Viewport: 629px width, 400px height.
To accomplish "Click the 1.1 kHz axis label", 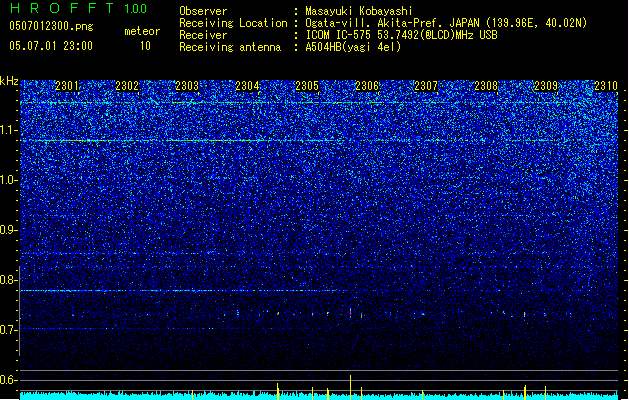I will pyautogui.click(x=8, y=130).
